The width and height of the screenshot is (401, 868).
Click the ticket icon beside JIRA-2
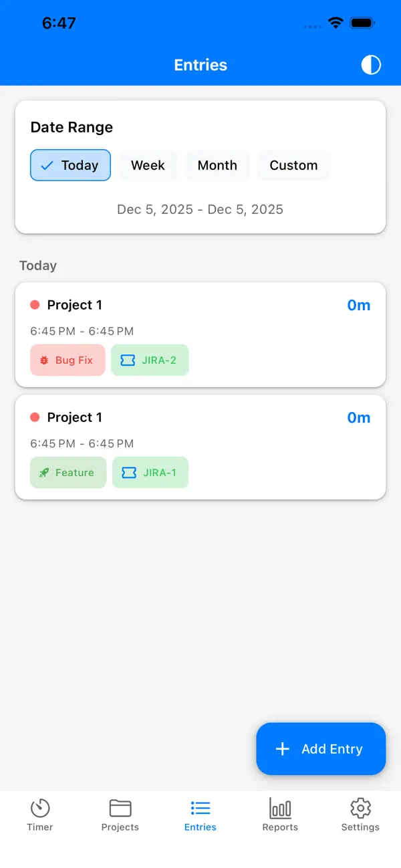[128, 360]
